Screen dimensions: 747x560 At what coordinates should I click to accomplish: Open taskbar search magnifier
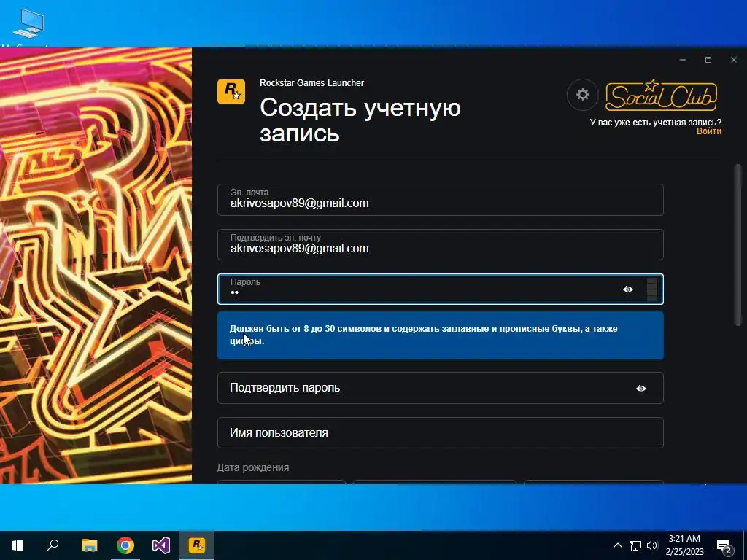click(x=53, y=545)
